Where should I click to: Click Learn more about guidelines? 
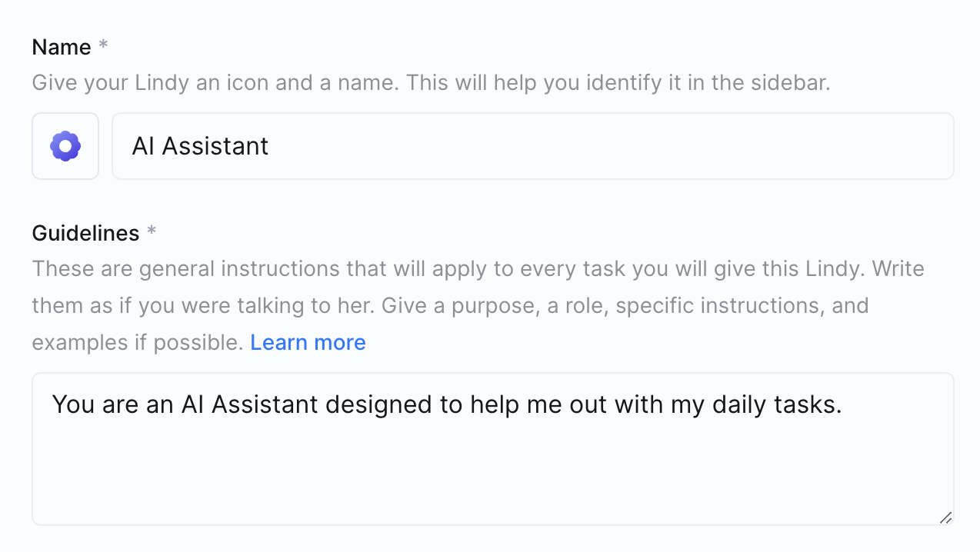(x=308, y=342)
